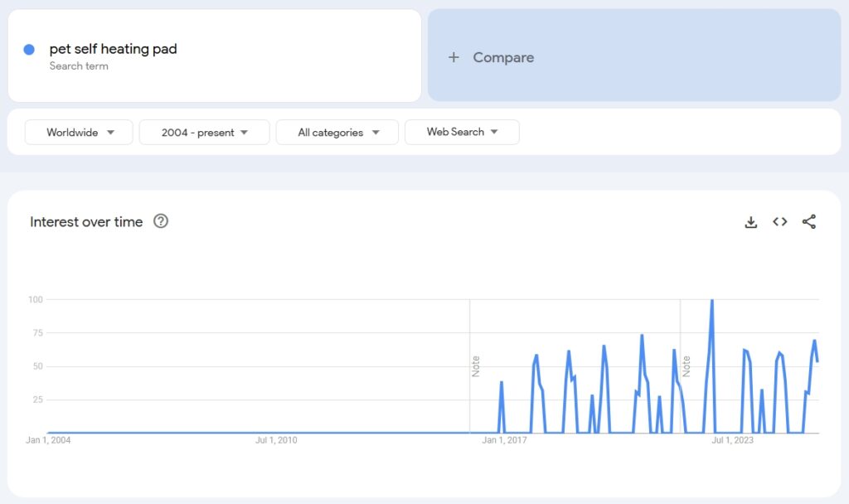Click the Jan 1, 2004 axis label

(x=48, y=440)
